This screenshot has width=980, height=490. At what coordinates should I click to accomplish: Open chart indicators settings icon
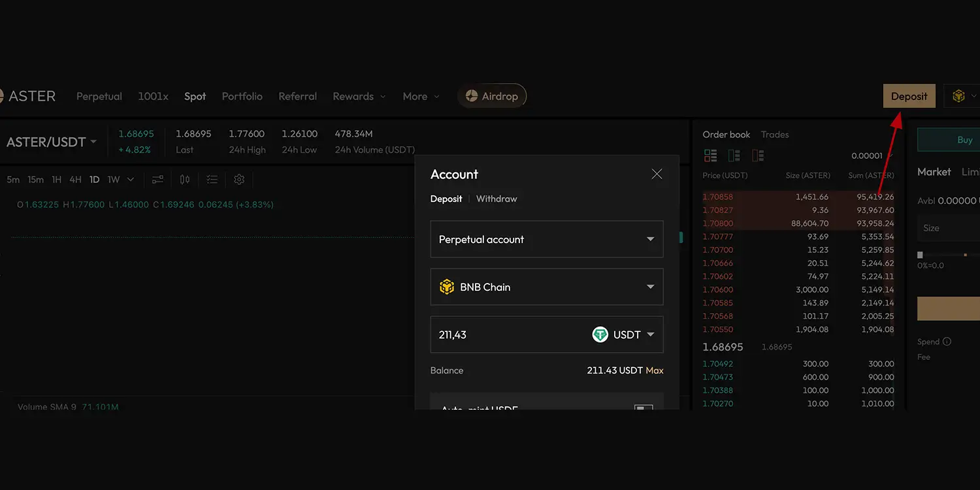[x=157, y=179]
